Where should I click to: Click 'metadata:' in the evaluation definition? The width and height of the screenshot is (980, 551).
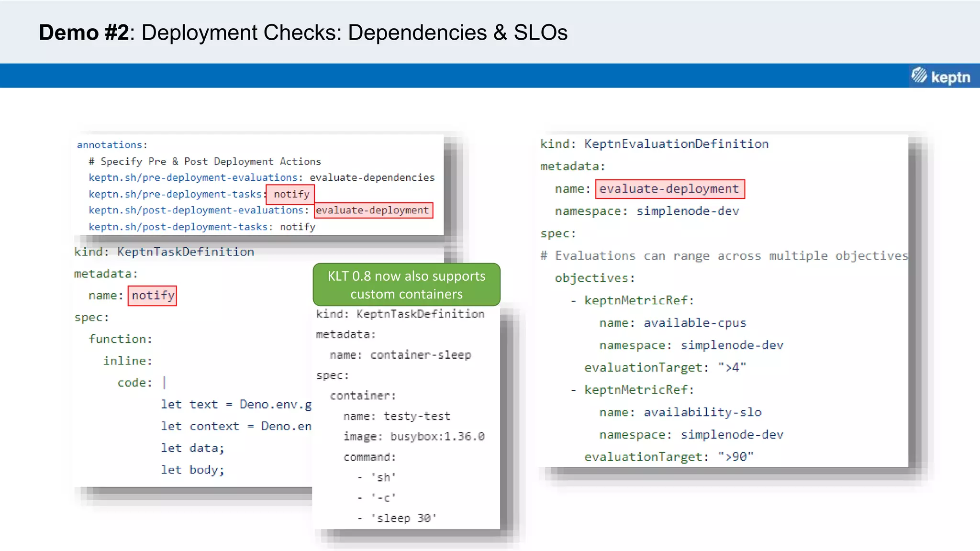[x=573, y=166]
